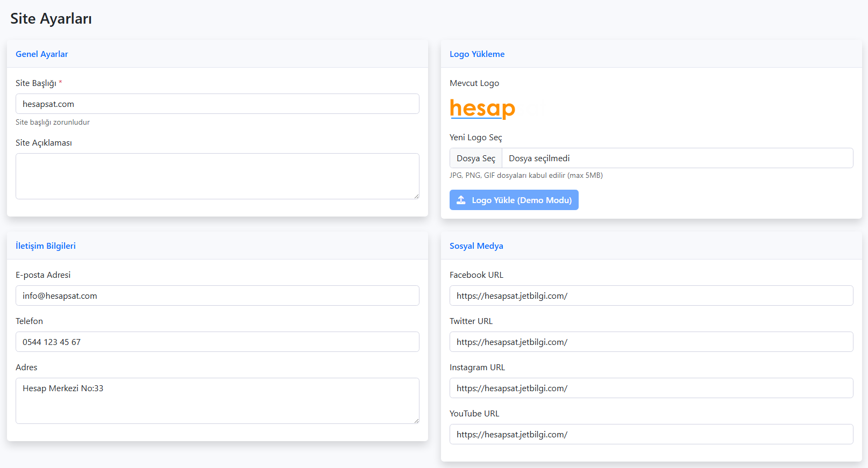Click the Facebook URL label
This screenshot has height=468, width=868.
click(476, 275)
